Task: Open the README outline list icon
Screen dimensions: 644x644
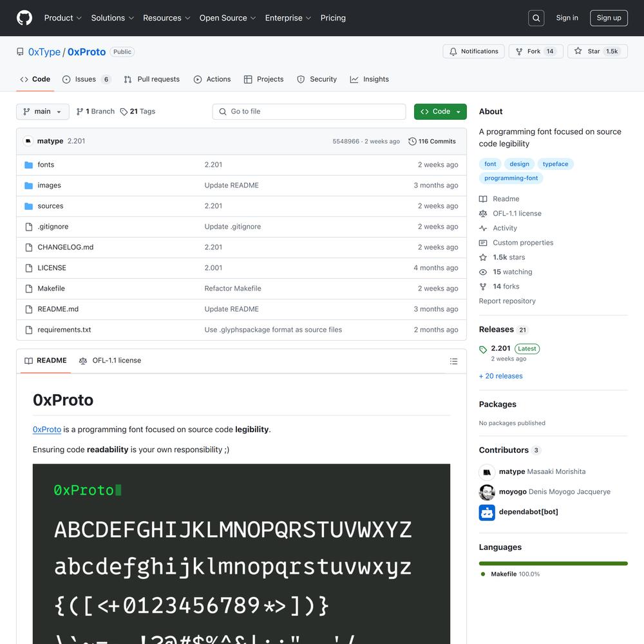Action: (453, 361)
